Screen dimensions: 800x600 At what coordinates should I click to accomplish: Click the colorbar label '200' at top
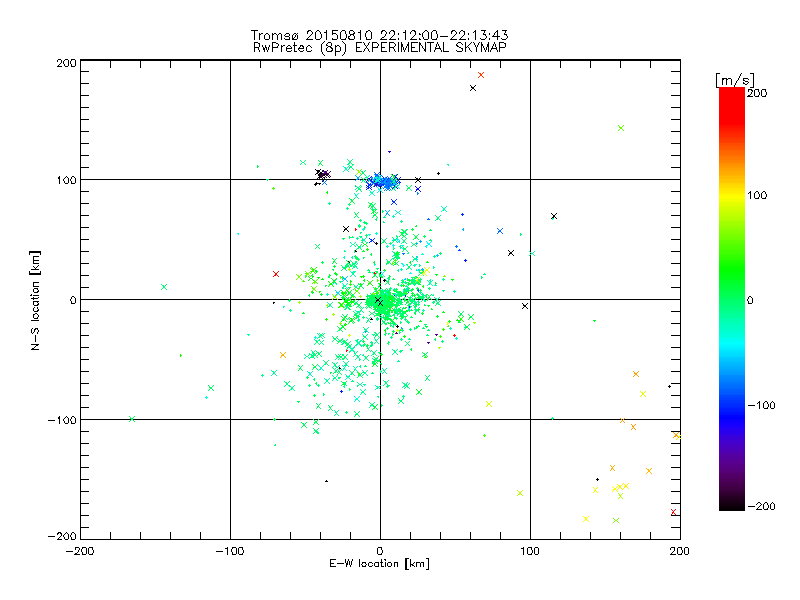(x=757, y=93)
